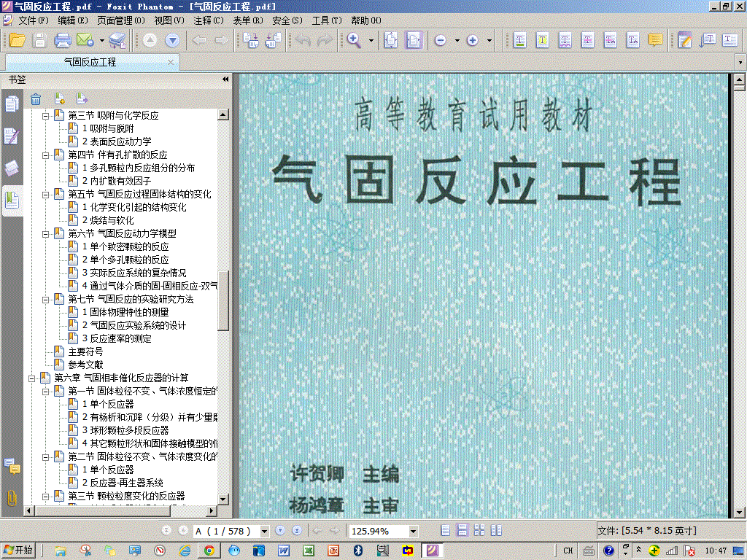Open the Attachments paperclip panel
This screenshot has height=560, width=747.
(x=12, y=498)
